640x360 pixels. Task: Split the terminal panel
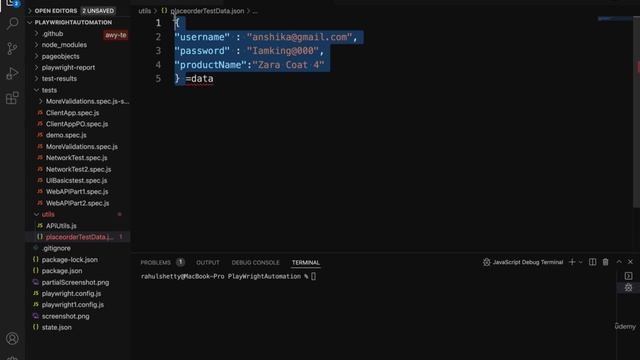pos(592,262)
